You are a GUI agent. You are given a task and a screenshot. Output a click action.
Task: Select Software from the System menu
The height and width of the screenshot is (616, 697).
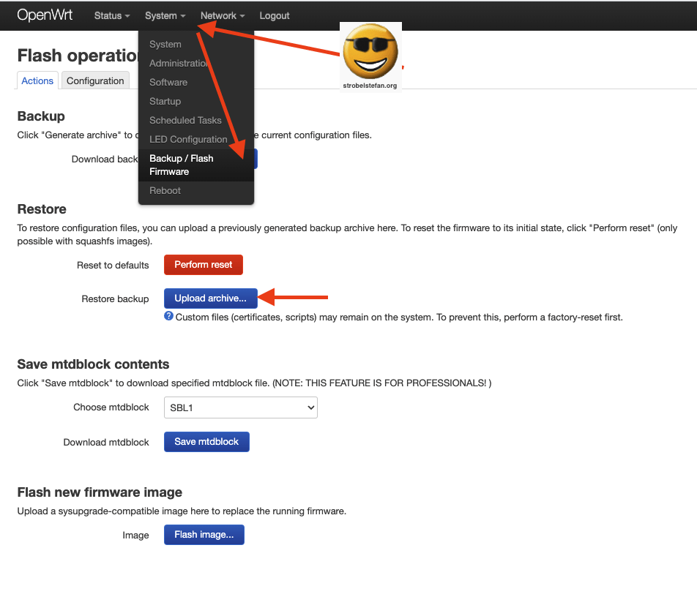tap(168, 82)
